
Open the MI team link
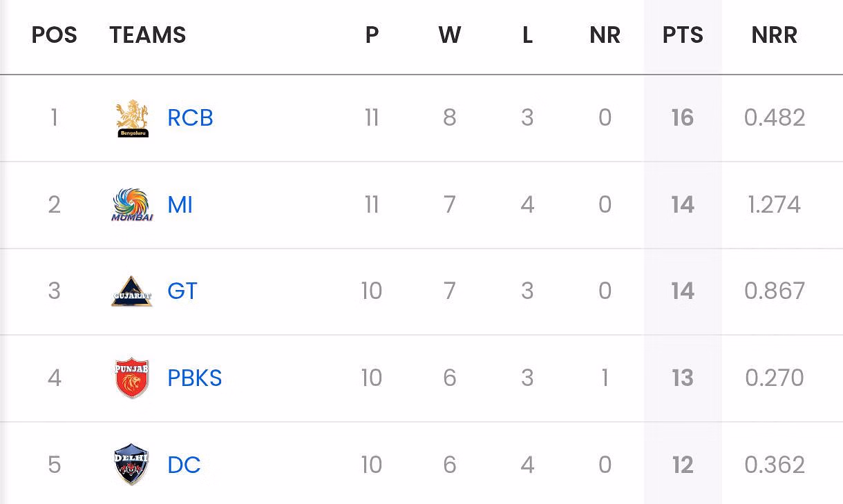(x=180, y=205)
